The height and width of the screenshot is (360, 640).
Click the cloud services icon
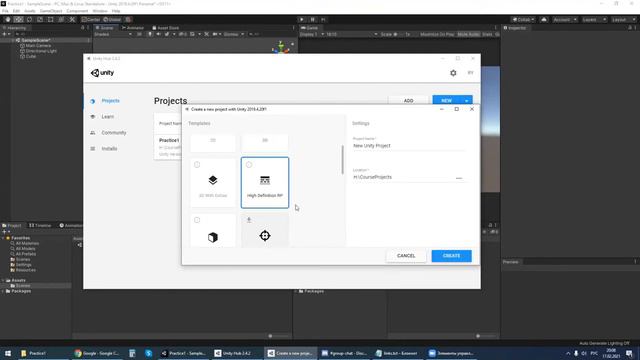[x=544, y=20]
